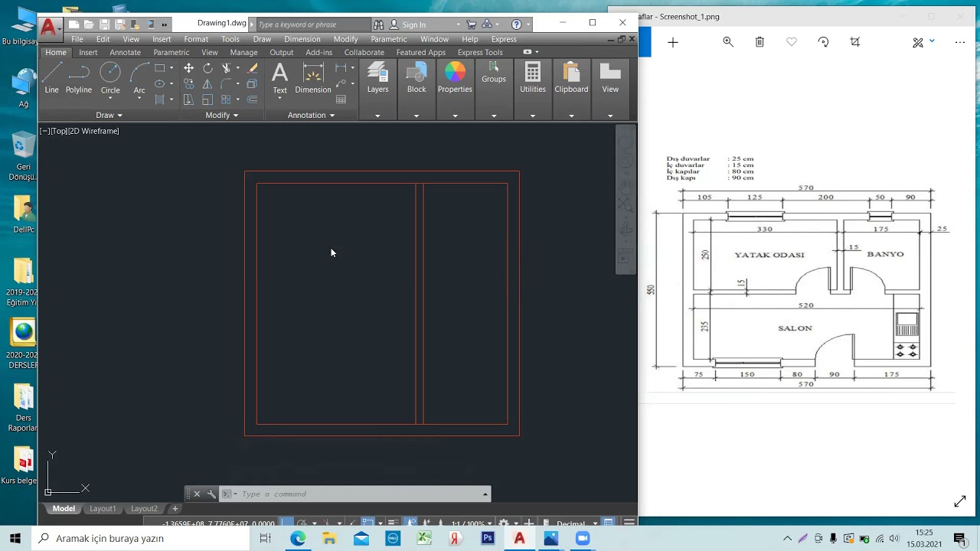This screenshot has width=980, height=551.
Task: Select the Circle tool
Action: (x=110, y=78)
